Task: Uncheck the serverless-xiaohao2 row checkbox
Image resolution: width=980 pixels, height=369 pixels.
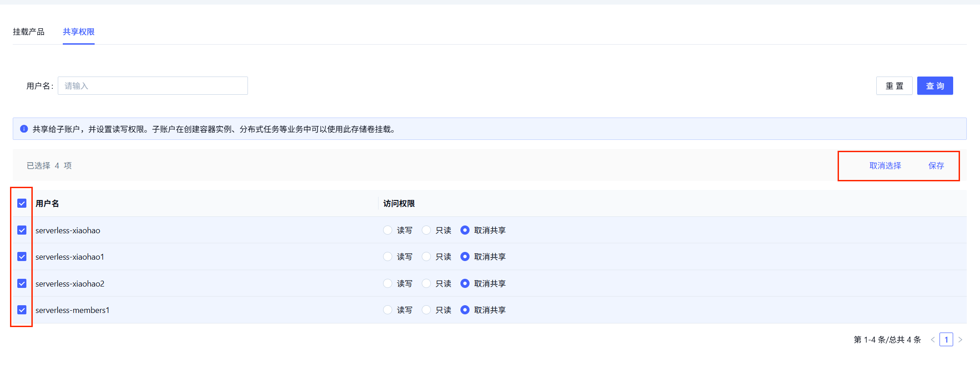Action: [22, 283]
